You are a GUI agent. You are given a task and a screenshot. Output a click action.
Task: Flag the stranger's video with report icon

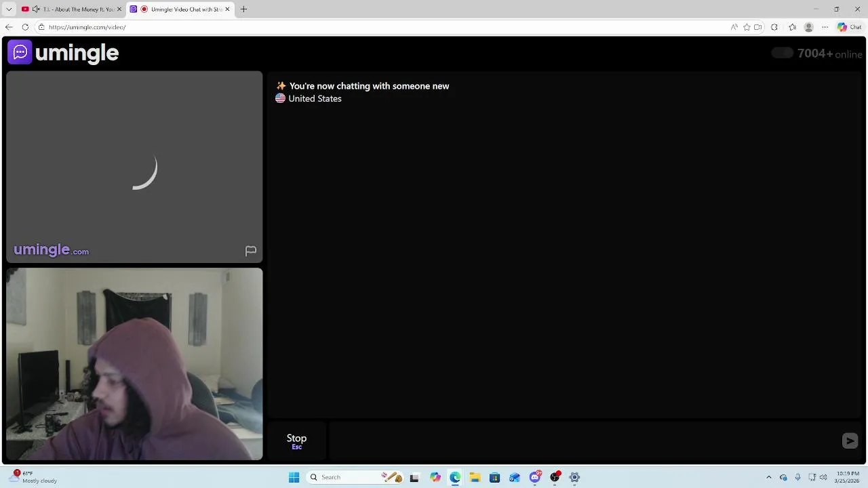[251, 251]
